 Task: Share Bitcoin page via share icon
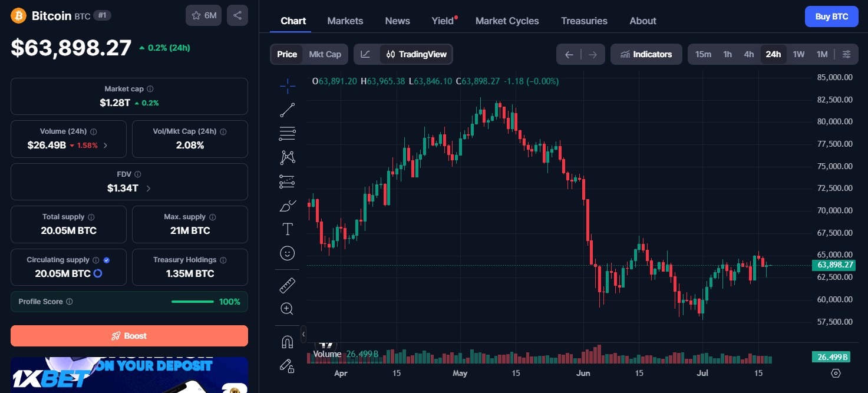[237, 15]
